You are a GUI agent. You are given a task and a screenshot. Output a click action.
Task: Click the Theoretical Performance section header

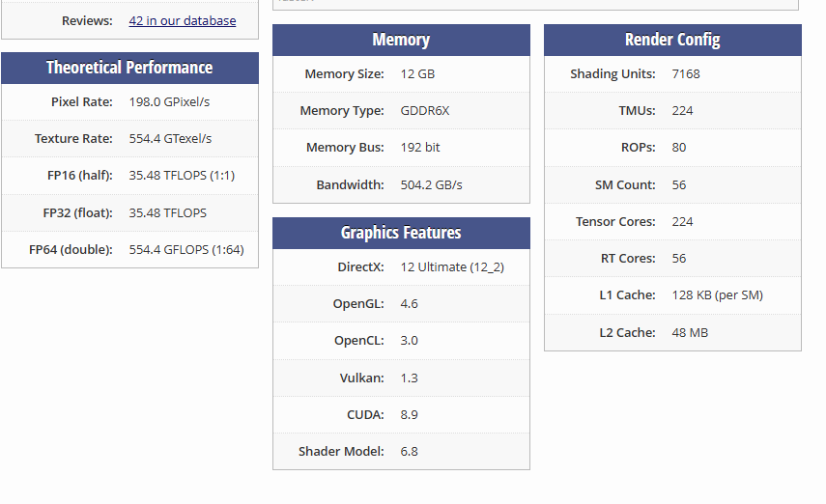tap(129, 68)
